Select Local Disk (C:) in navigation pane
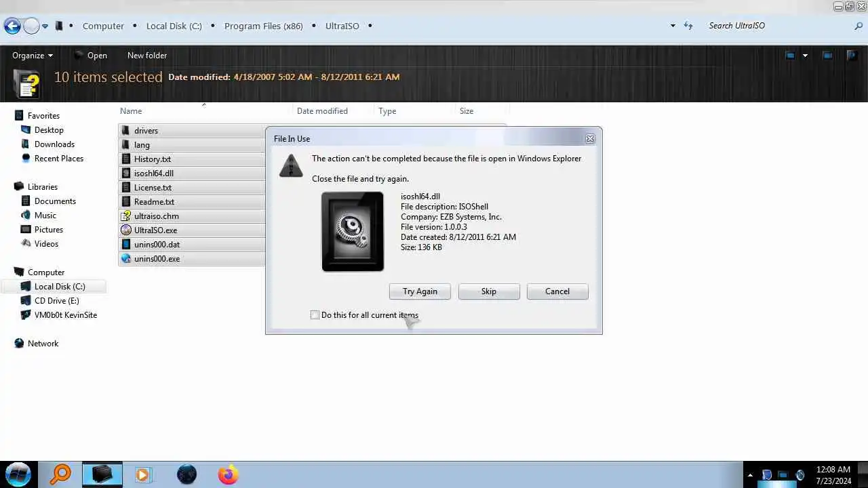The height and width of the screenshot is (488, 868). [60, 287]
